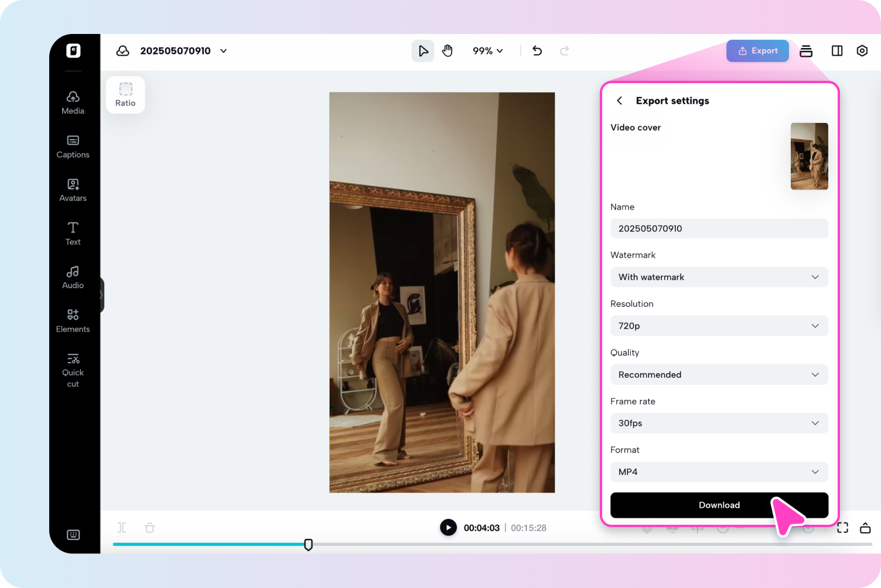Image resolution: width=881 pixels, height=588 pixels.
Task: Open the Audio panel
Action: coord(73,276)
